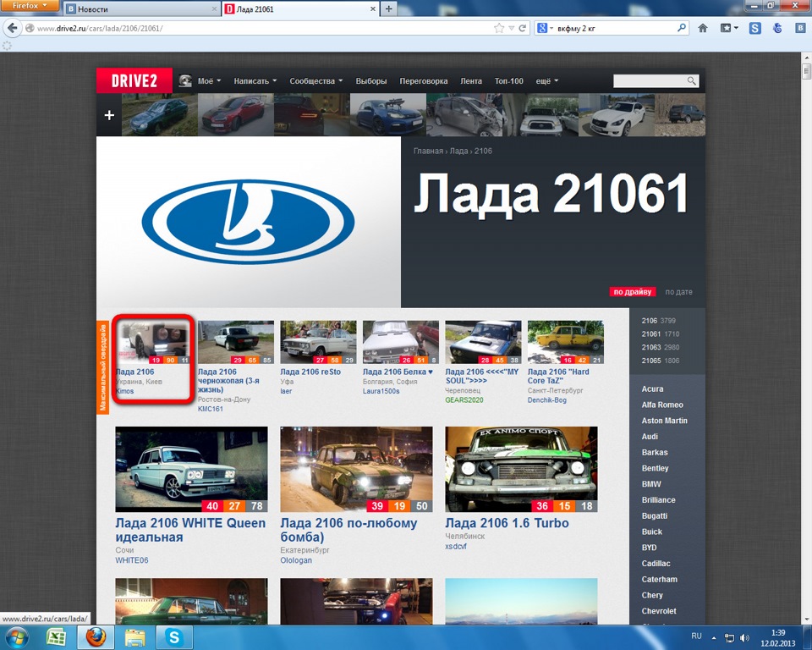Click the taskbar clock showing 1:39
The height and width of the screenshot is (650, 812).
click(x=778, y=633)
